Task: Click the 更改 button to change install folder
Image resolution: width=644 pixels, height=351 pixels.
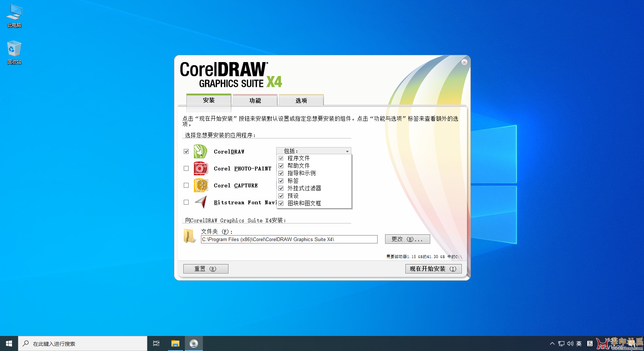Action: point(407,239)
